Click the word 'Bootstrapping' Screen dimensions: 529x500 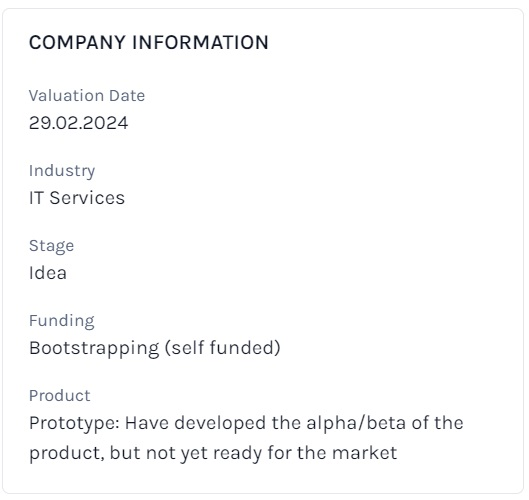click(94, 349)
